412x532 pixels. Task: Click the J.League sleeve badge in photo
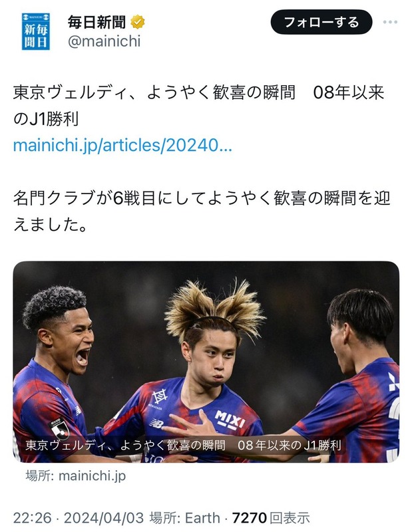click(59, 428)
